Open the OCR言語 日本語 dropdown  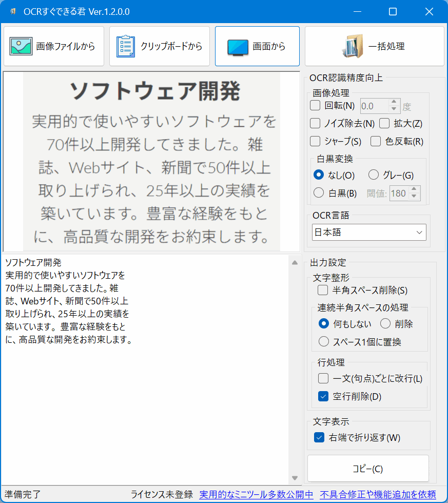(369, 232)
